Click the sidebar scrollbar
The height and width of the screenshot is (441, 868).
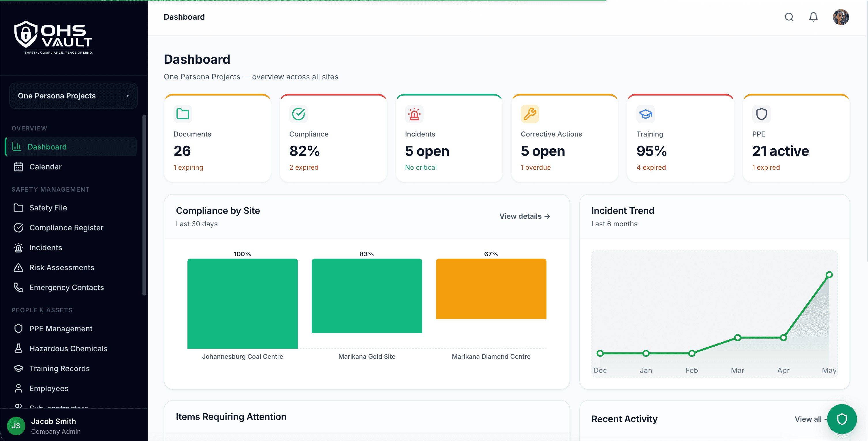coord(144,205)
